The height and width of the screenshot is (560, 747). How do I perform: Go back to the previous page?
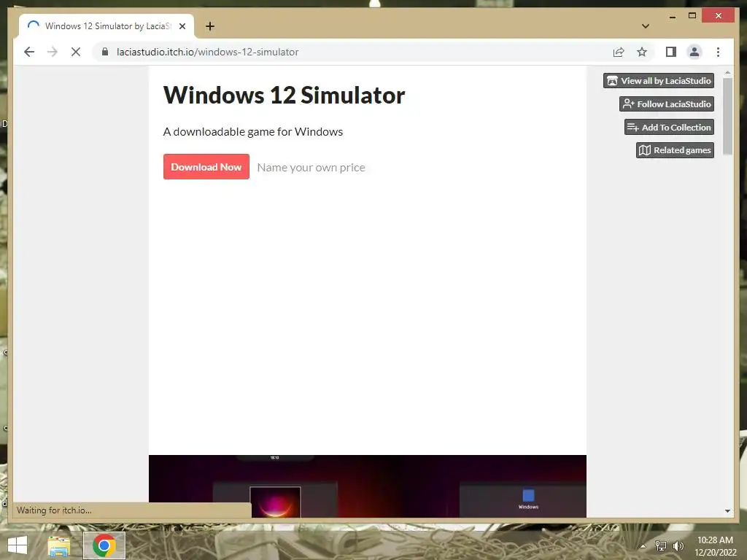tap(29, 52)
